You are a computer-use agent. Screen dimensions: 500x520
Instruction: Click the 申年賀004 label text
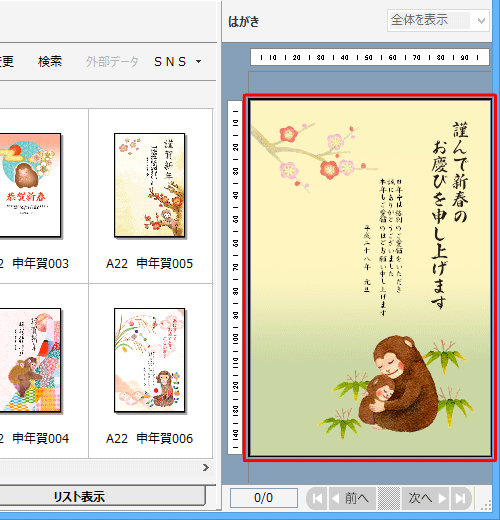pos(40,438)
